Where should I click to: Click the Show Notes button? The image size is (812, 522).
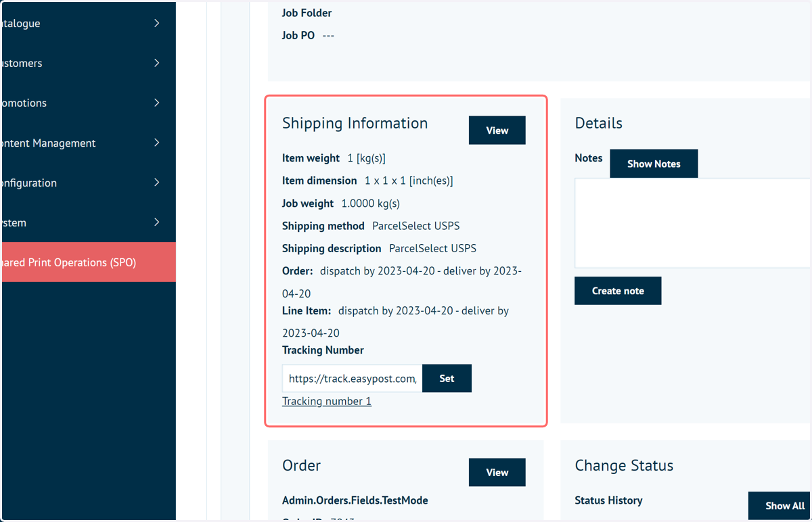point(654,164)
